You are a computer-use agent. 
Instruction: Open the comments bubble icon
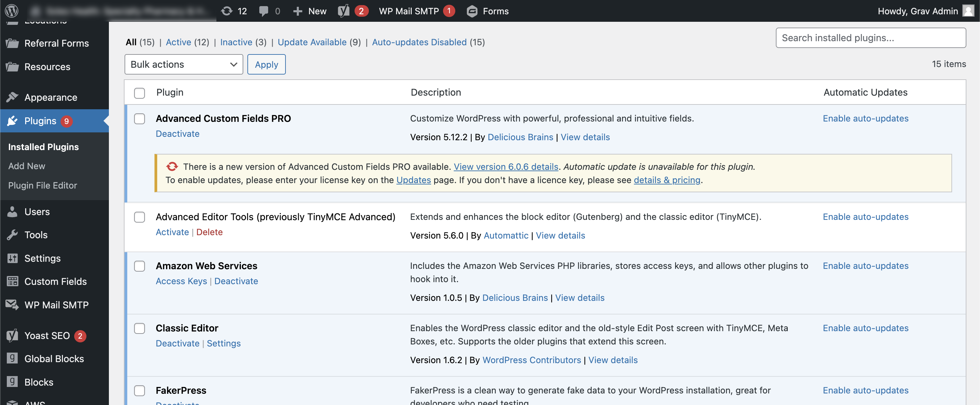tap(263, 11)
